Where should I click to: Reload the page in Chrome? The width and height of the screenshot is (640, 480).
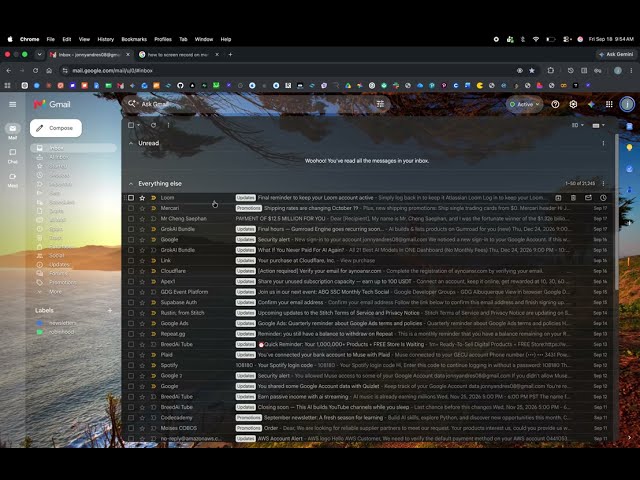[x=36, y=71]
